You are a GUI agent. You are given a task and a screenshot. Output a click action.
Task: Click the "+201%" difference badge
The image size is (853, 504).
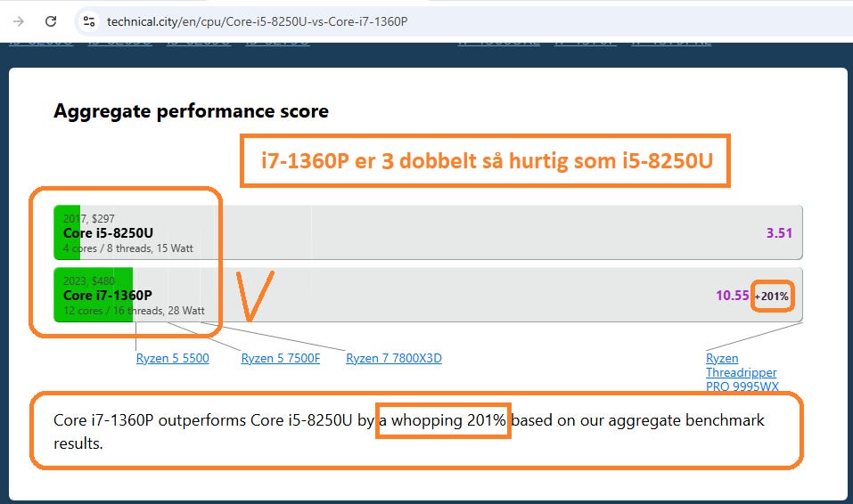(x=771, y=297)
